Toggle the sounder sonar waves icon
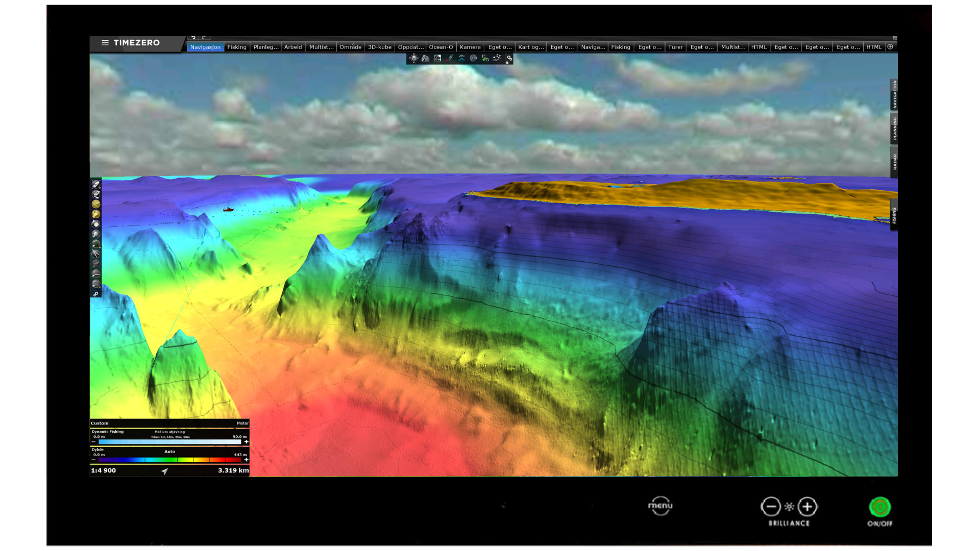 461,58
